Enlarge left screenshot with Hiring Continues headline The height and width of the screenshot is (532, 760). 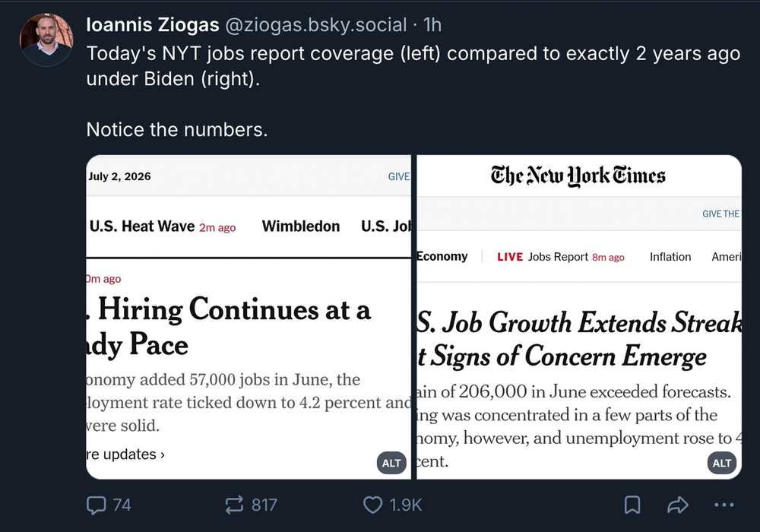coord(249,318)
